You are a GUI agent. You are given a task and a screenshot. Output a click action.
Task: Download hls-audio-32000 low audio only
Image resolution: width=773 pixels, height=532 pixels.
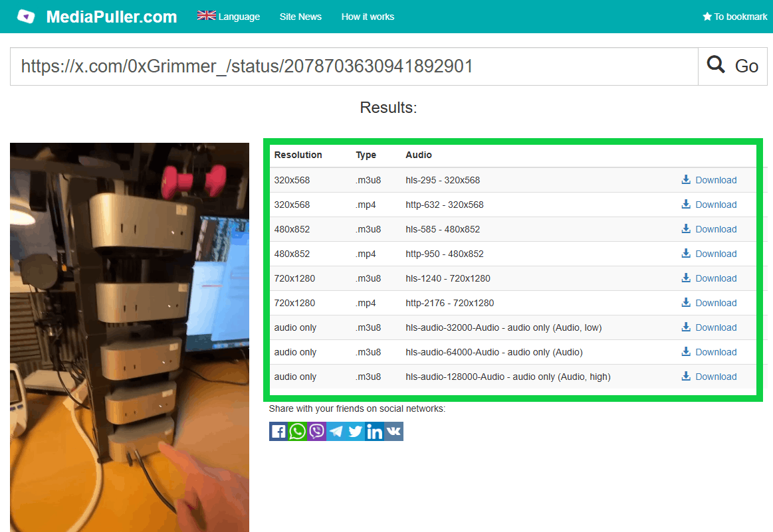tap(709, 327)
